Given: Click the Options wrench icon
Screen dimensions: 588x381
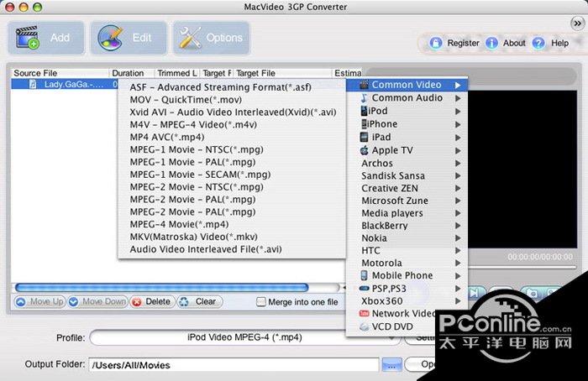Looking at the screenshot, I should (x=191, y=38).
